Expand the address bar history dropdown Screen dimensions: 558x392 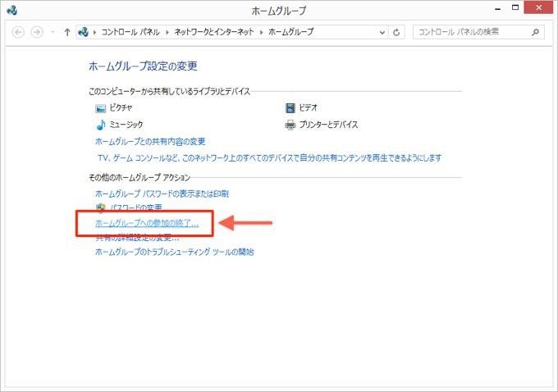(382, 33)
